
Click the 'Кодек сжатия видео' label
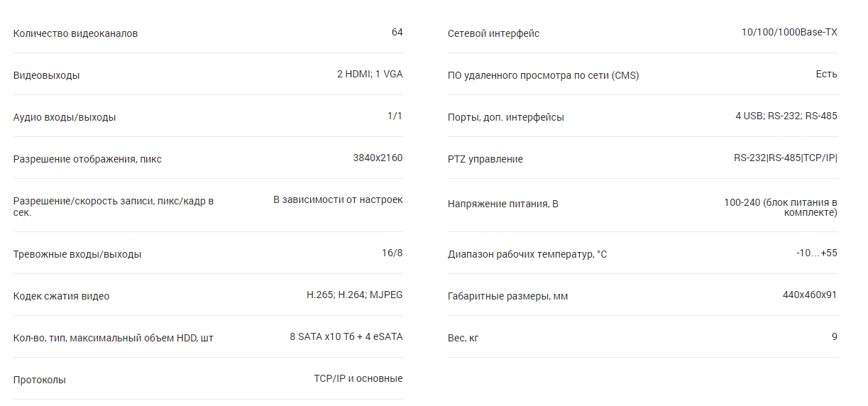[61, 296]
